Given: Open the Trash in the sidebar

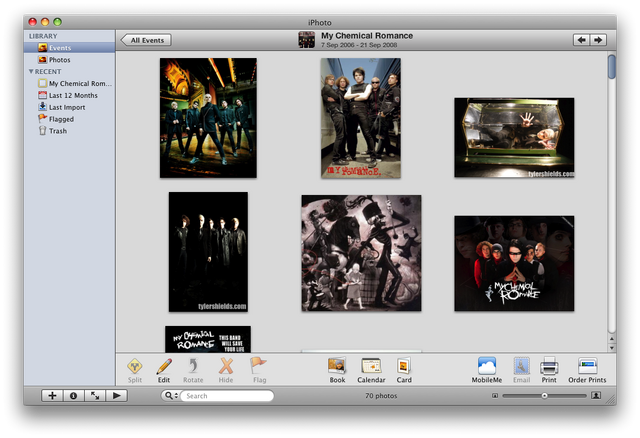Looking at the screenshot, I should point(69,131).
